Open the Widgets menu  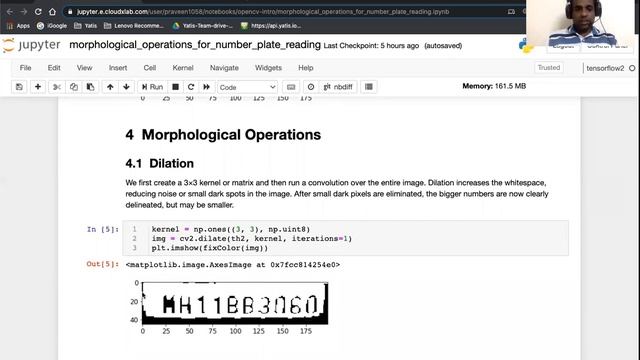click(268, 68)
